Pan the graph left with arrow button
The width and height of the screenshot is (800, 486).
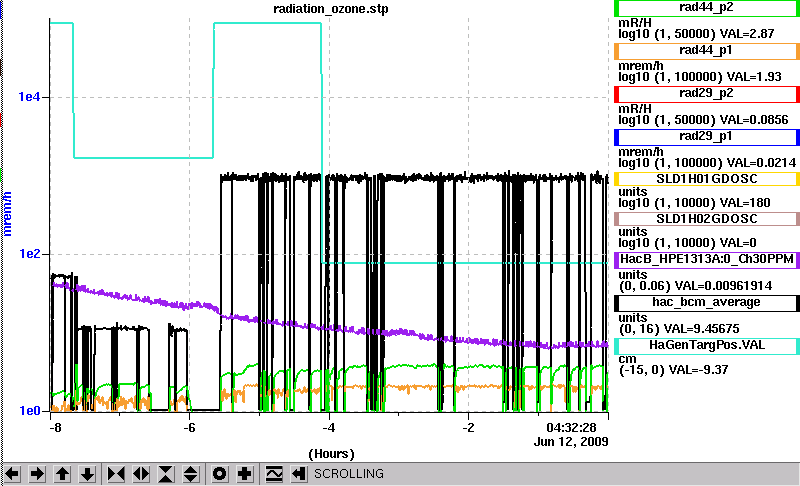click(12, 474)
